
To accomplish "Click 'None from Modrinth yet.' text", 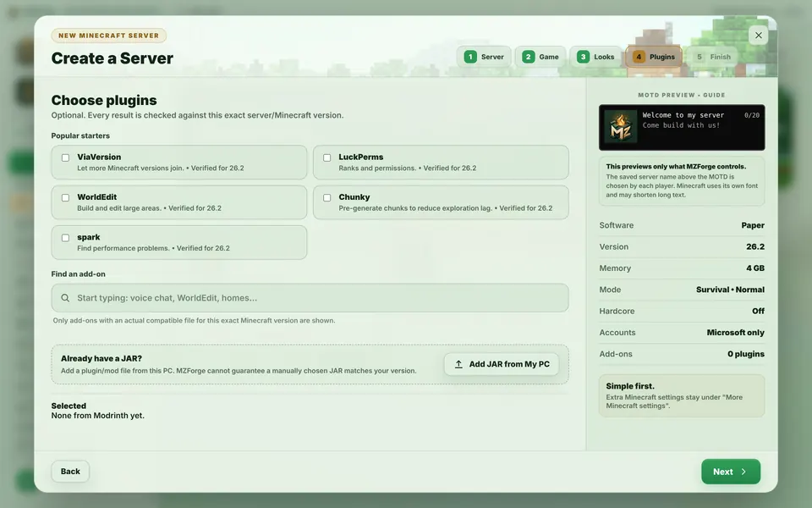I will (x=98, y=416).
